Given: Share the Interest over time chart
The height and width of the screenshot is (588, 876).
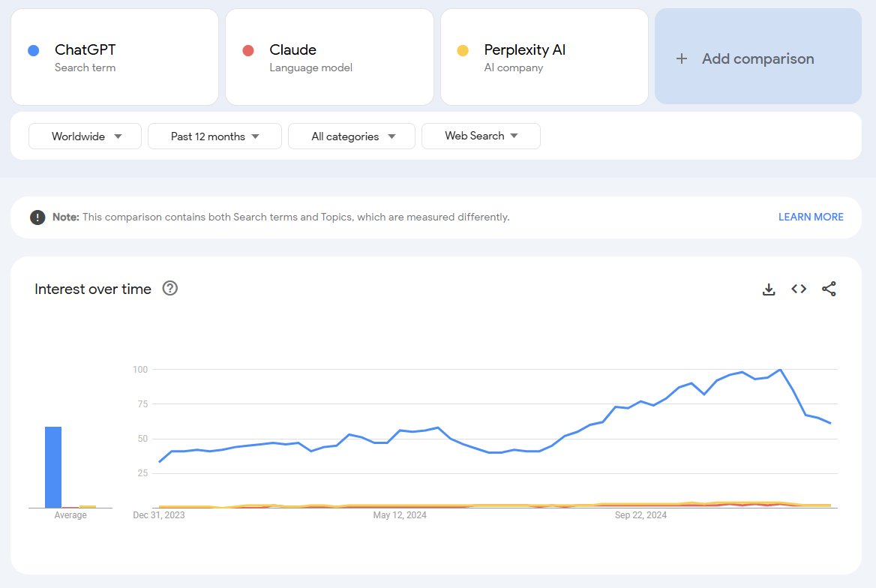Looking at the screenshot, I should click(828, 289).
